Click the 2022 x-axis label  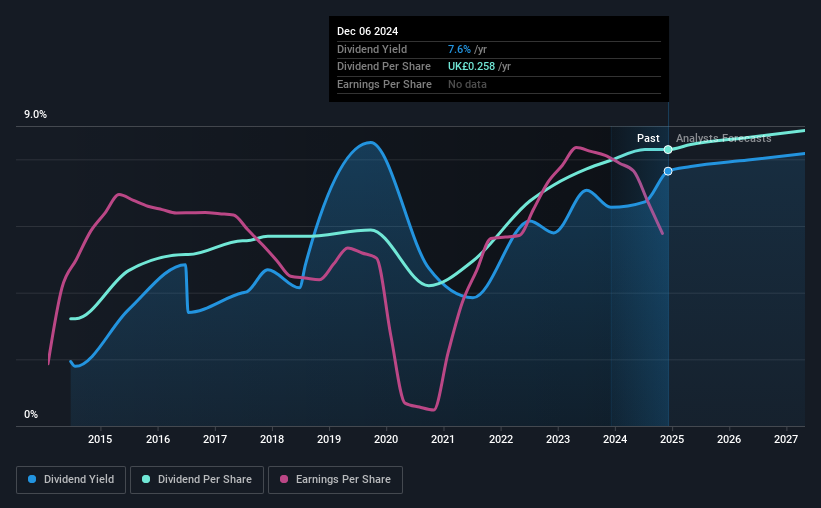501,439
